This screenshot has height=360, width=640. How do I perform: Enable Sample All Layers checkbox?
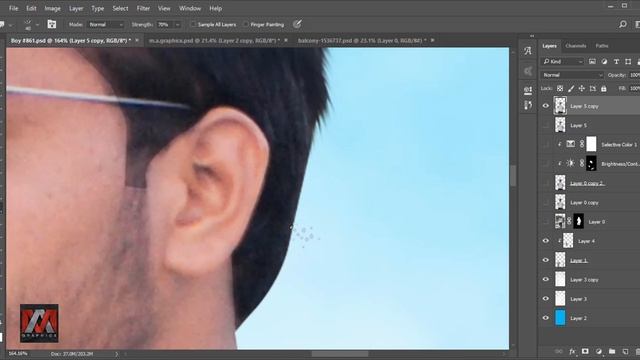(x=193, y=24)
